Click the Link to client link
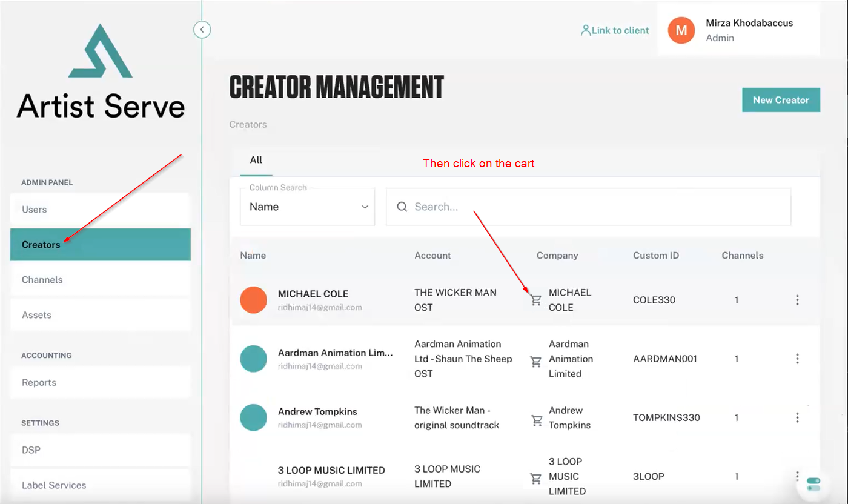Image resolution: width=848 pixels, height=504 pixels. (615, 30)
